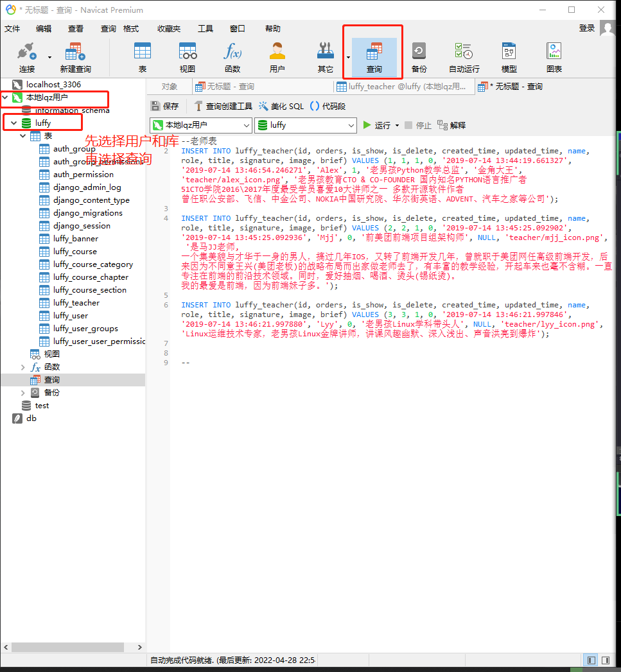Open the 文件 (File) menu
Image resolution: width=621 pixels, height=672 pixels.
(12, 29)
